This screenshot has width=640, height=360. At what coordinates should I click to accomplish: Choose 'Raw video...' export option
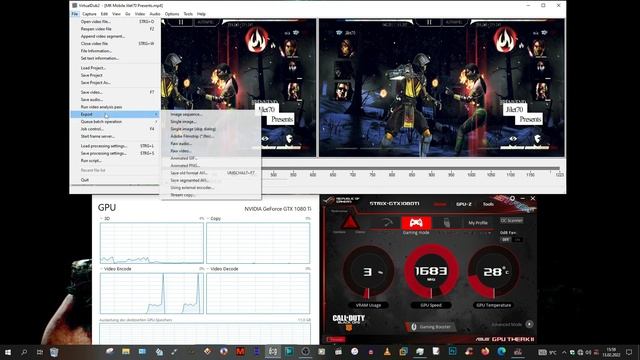[x=211, y=151]
